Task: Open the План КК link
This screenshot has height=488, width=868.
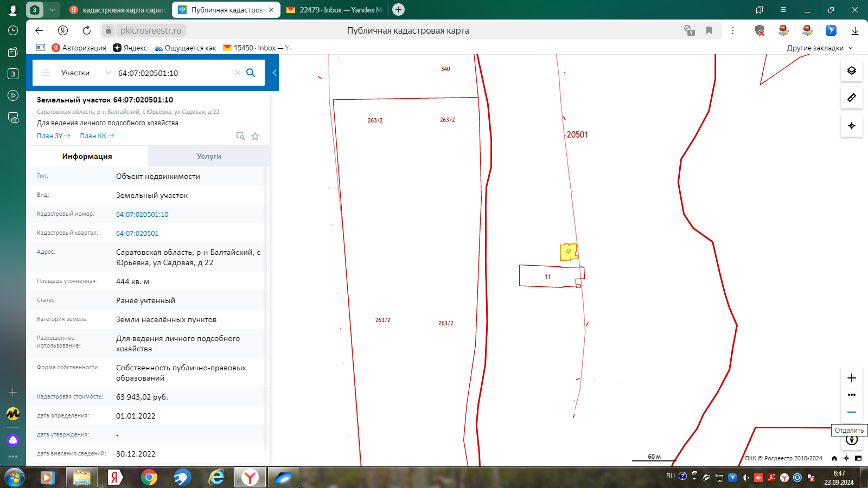Action: pyautogui.click(x=97, y=136)
